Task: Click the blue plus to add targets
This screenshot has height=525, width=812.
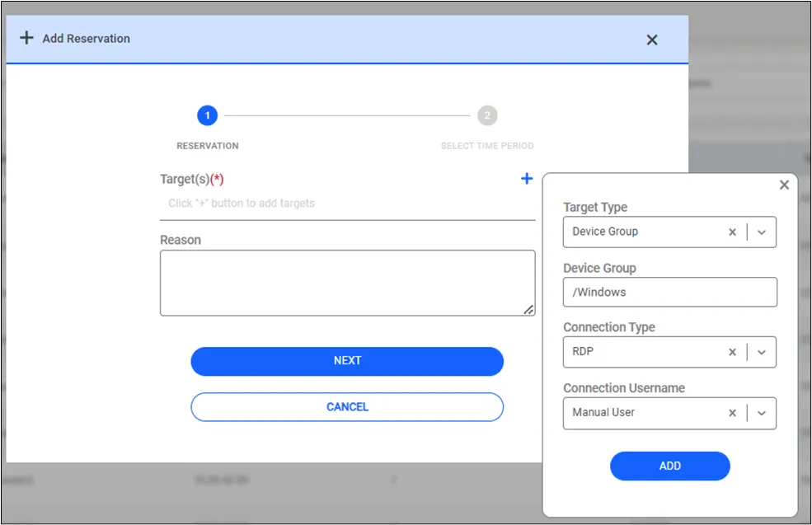Action: [527, 179]
